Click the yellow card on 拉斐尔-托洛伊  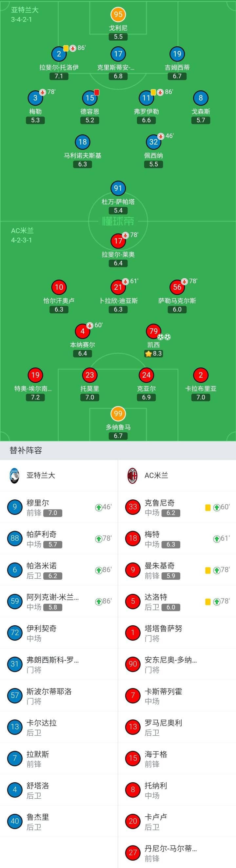click(66, 48)
